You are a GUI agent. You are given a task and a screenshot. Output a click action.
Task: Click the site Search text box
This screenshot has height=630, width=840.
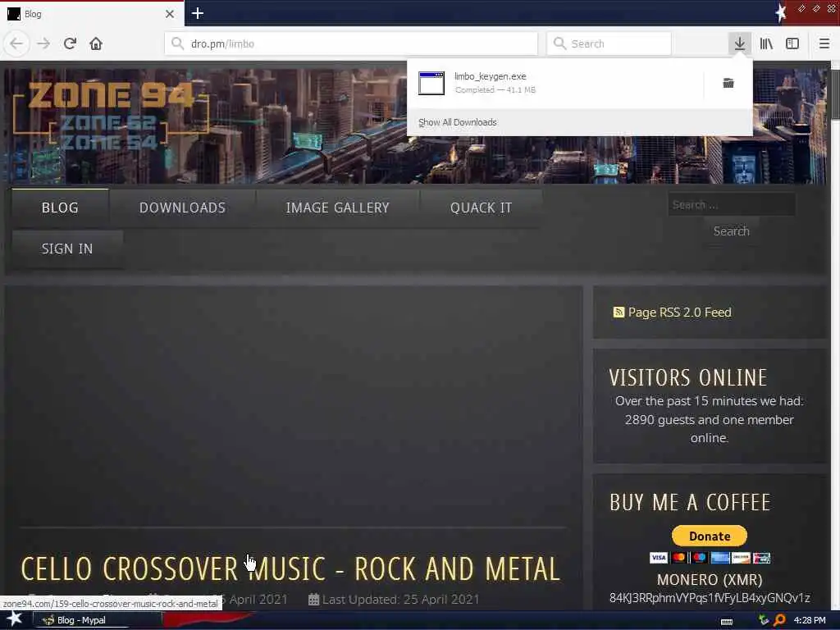click(x=731, y=204)
